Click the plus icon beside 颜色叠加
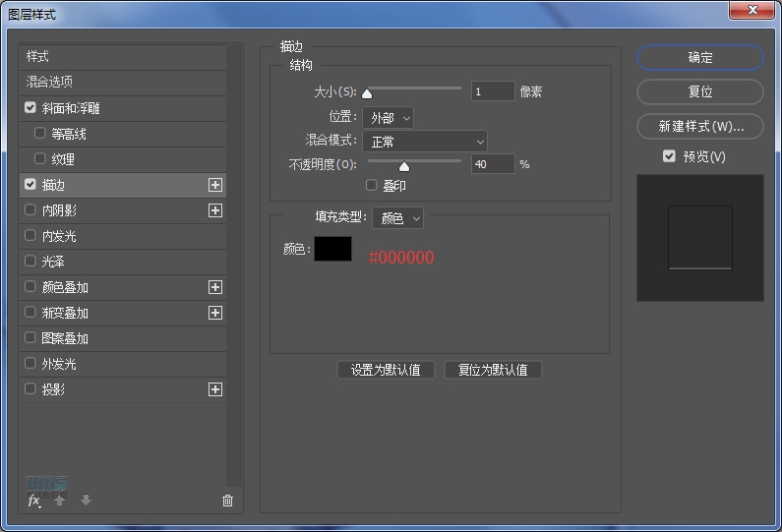 (x=215, y=287)
